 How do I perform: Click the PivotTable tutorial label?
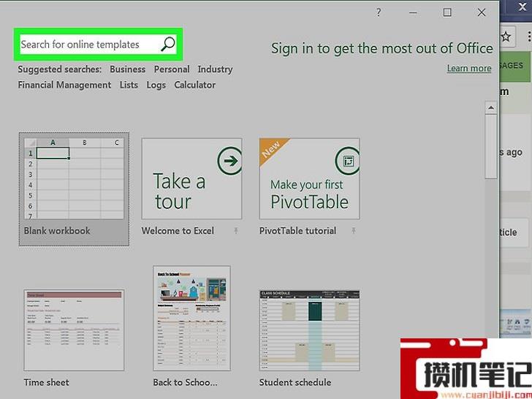click(x=297, y=231)
